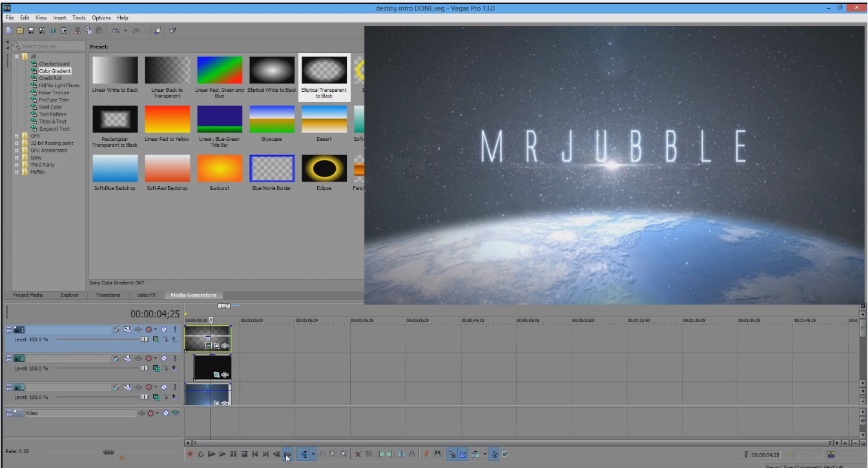Image resolution: width=868 pixels, height=468 pixels.
Task: Switch to Transitions tab
Action: pos(108,295)
